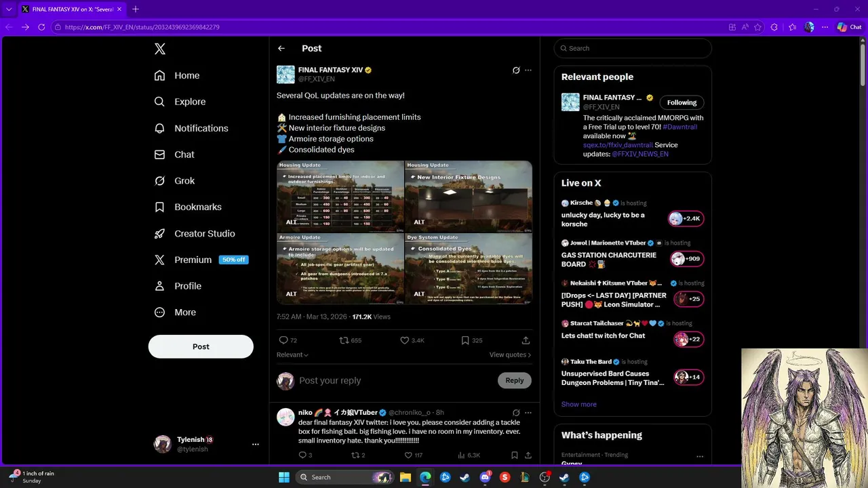Open more options on FF XIV post
The width and height of the screenshot is (868, 488).
pyautogui.click(x=528, y=70)
